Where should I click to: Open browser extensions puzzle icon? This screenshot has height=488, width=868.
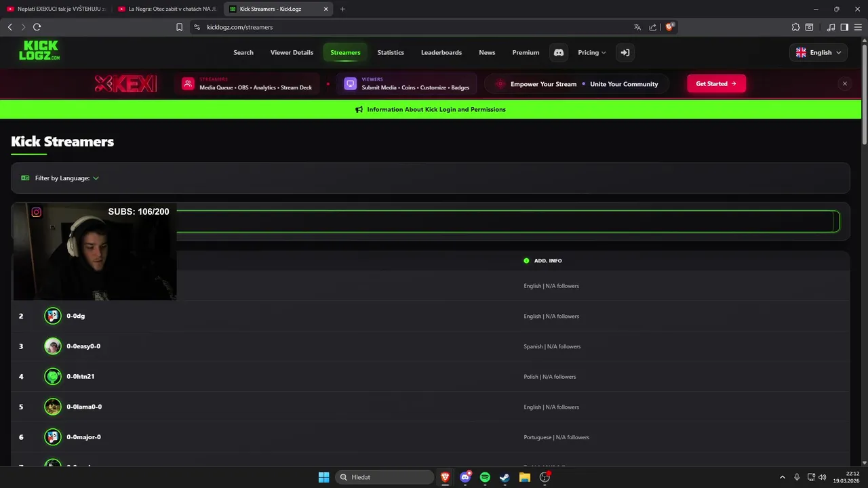click(795, 27)
